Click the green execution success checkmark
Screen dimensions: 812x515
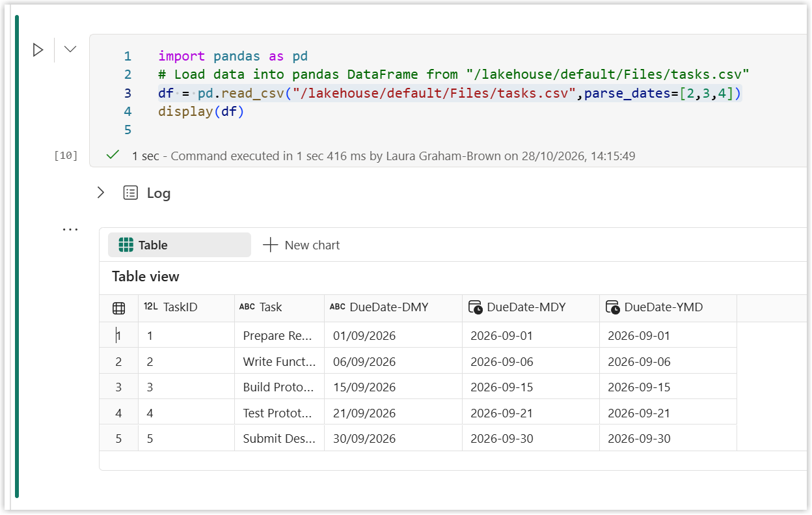pos(113,155)
